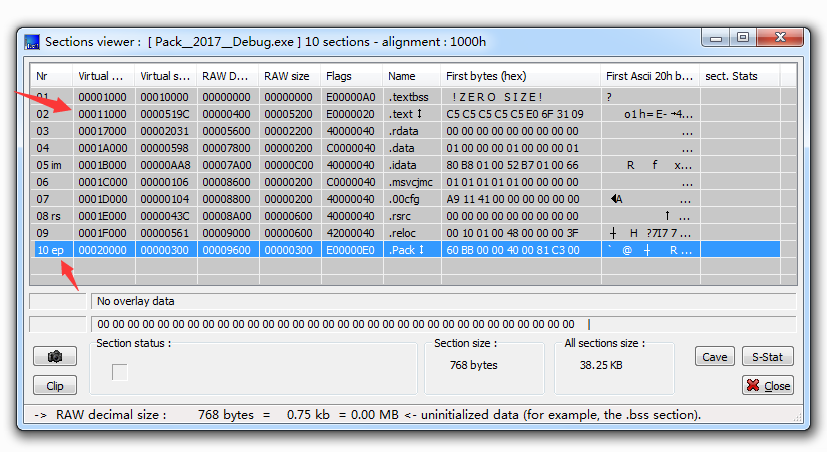The width and height of the screenshot is (827, 452).
Task: Click row number 04
Action: 43,148
